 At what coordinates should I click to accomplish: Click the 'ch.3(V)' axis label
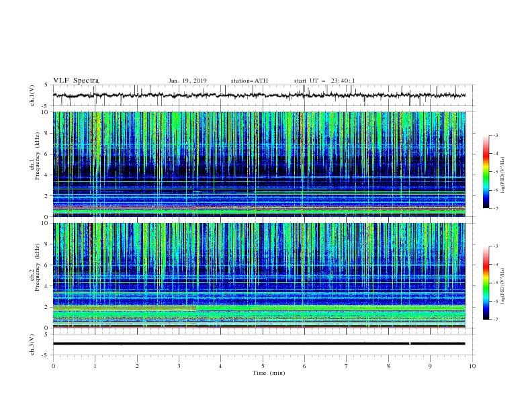[x=32, y=345]
